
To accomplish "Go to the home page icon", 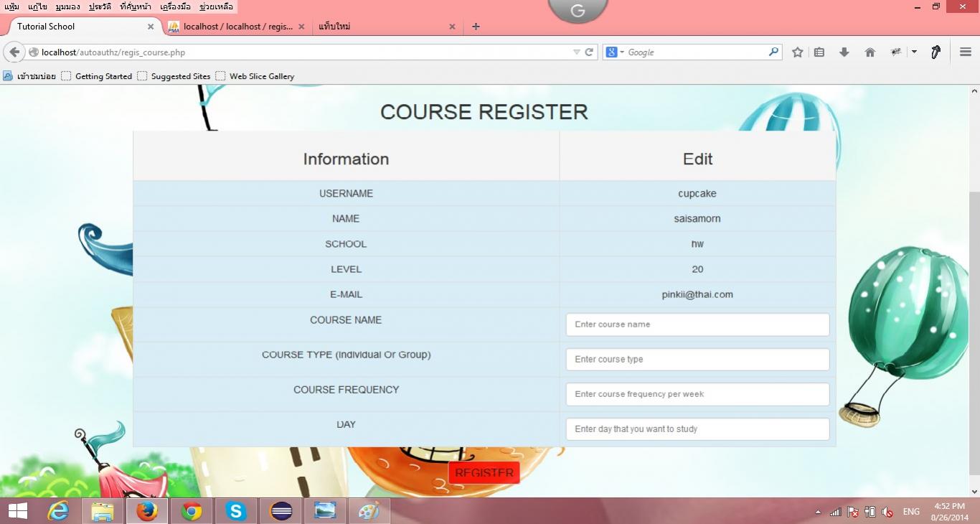I will 870,52.
